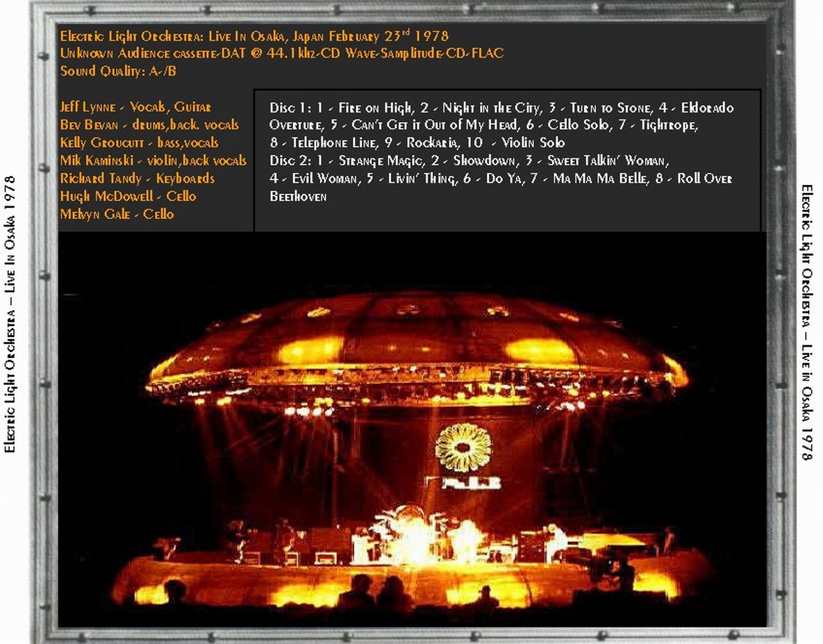Click 'Mik Kaminski - violin, back vocals' line
Viewport: 823px width, 644px height.
click(153, 160)
